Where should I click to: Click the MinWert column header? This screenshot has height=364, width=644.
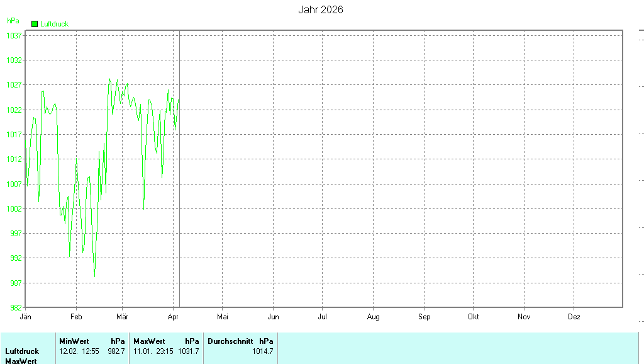coord(74,341)
